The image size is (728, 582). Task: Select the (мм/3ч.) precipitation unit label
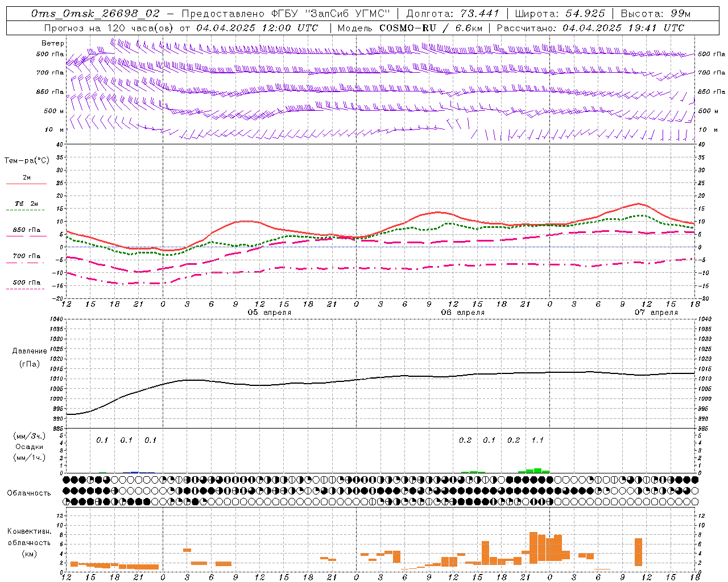[29, 436]
